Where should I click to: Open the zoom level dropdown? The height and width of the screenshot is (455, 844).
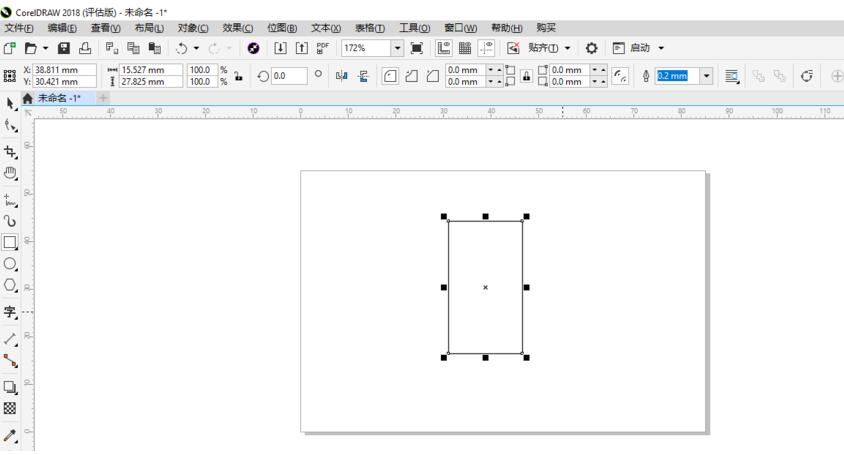click(397, 48)
